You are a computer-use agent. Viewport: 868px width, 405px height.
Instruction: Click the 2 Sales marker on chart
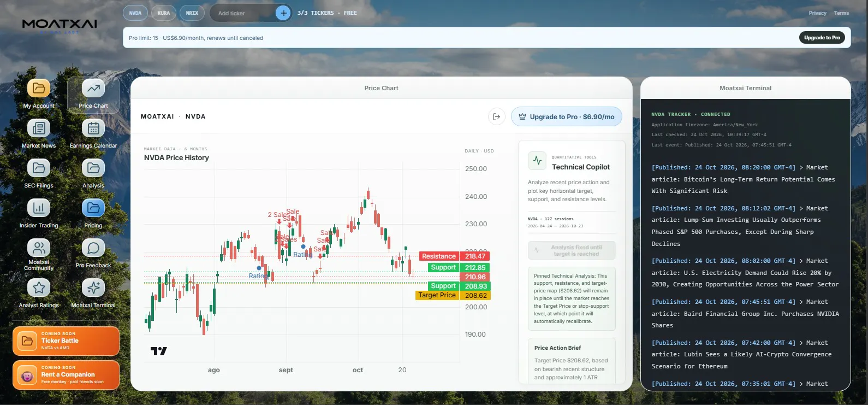coord(278,215)
